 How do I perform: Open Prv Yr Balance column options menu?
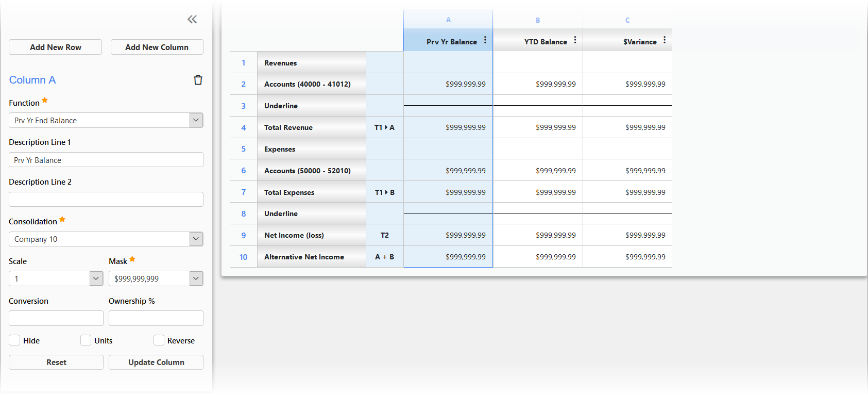pyautogui.click(x=485, y=40)
